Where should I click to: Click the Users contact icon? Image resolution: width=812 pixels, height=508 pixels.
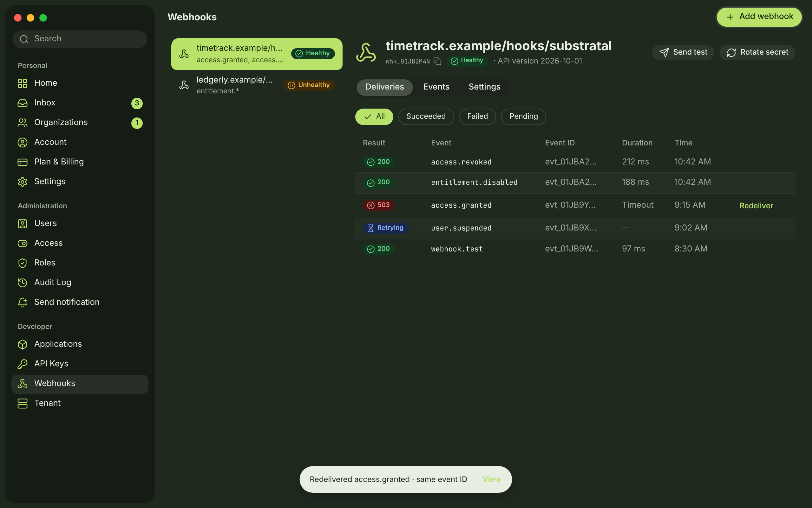click(x=23, y=224)
